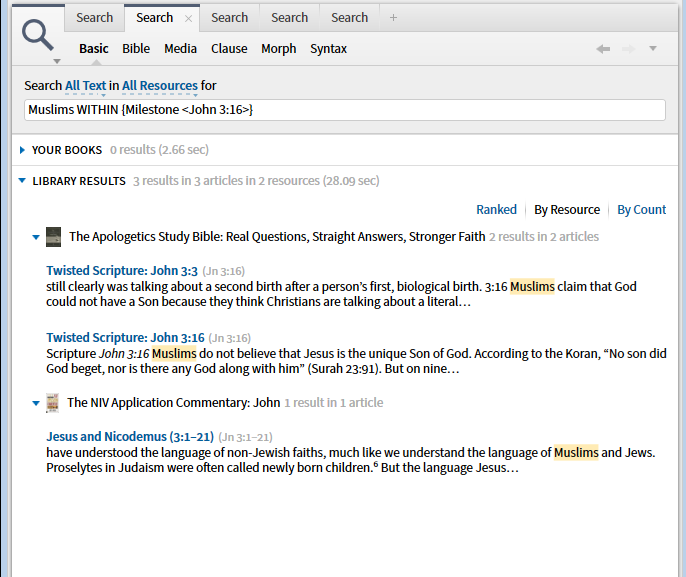Collapse the NIV Application Commentary results
Screen dimensions: 686x577
pos(36,403)
